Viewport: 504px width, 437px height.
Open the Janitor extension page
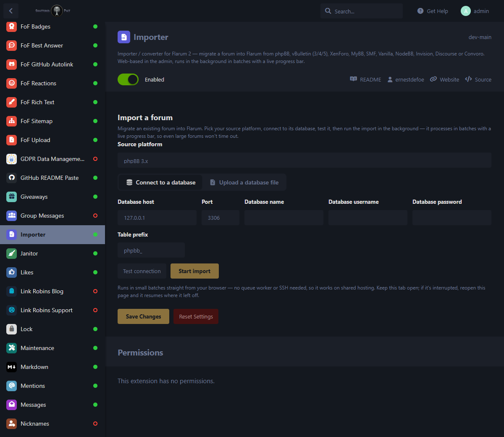[x=52, y=253]
